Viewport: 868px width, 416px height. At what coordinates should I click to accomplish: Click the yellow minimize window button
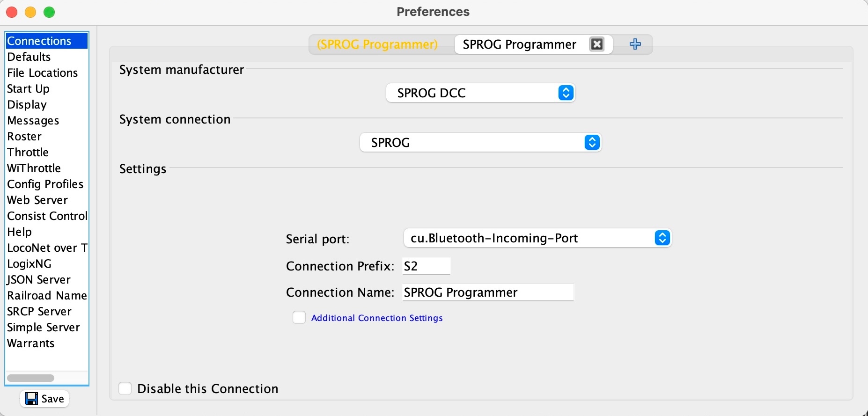(x=30, y=12)
